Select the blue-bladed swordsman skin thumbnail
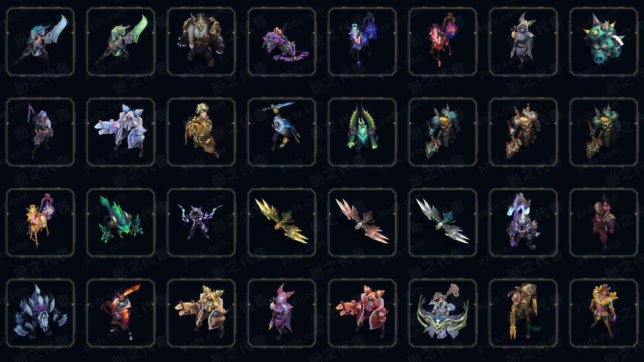Image resolution: width=644 pixels, height=362 pixels. 40,42
